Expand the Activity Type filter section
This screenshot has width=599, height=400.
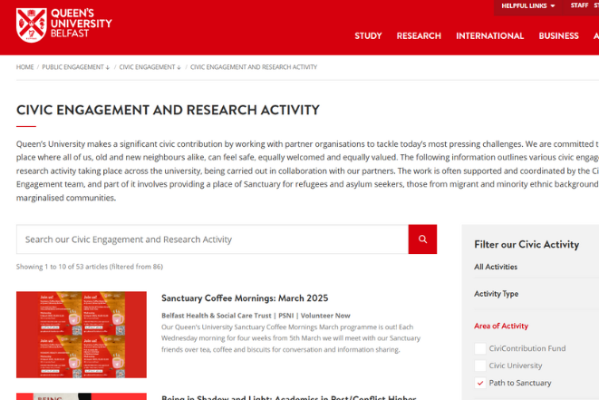coord(496,294)
